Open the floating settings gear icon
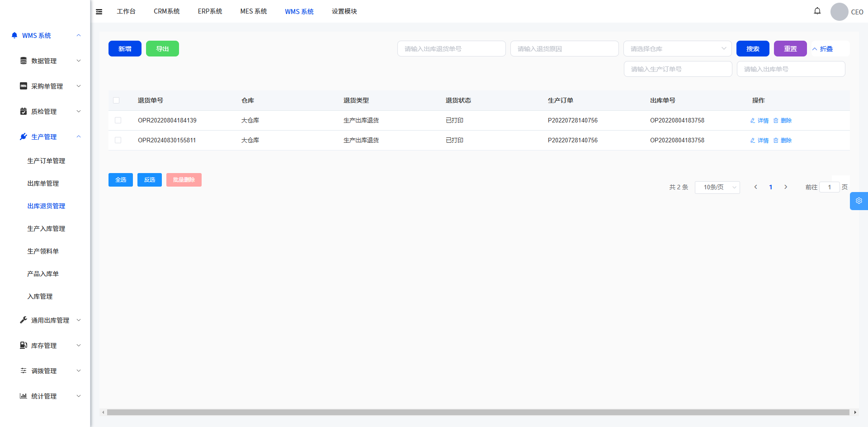 point(859,201)
